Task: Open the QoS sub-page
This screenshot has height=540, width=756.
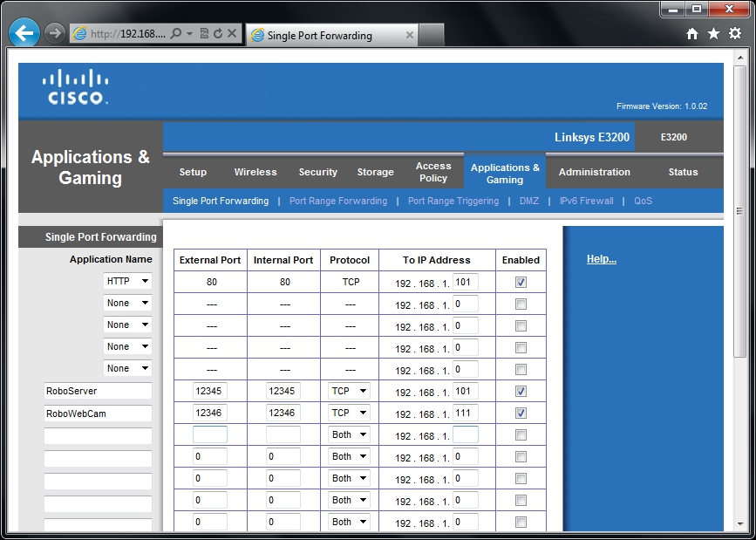Action: pos(644,201)
